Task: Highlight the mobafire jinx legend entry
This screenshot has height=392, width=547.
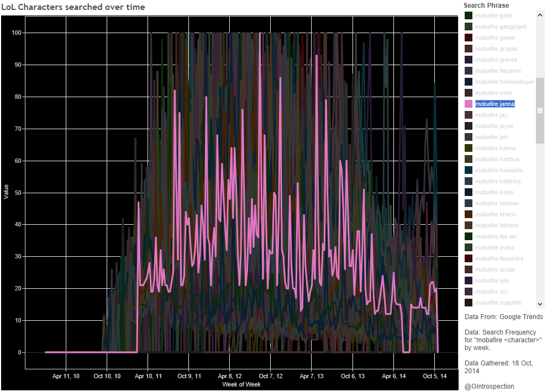Action: (487, 137)
